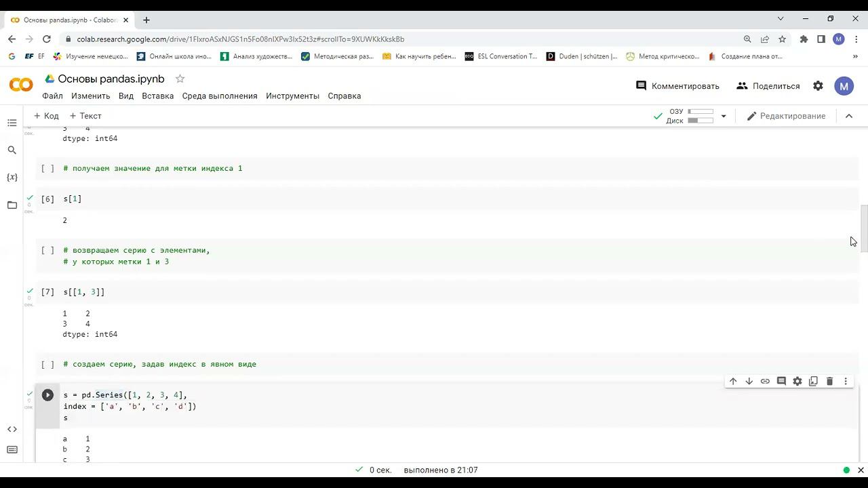Open the Онлайн школа ино... bookmark
The image size is (868, 488).
tap(174, 56)
